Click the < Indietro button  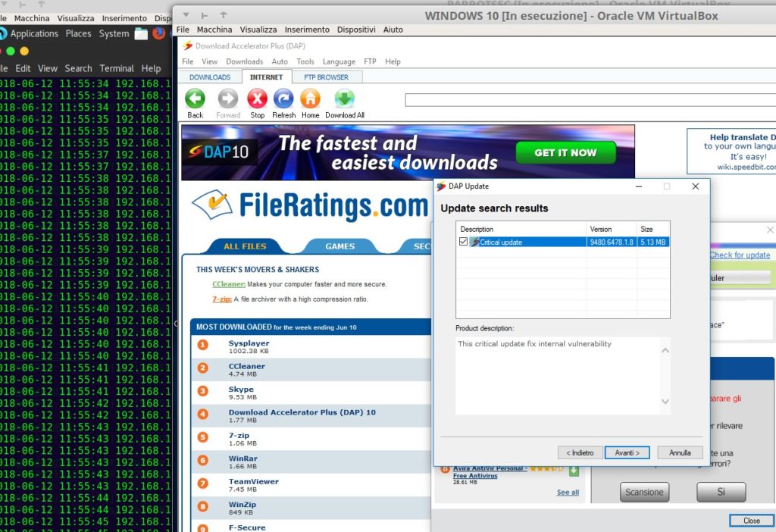point(580,453)
